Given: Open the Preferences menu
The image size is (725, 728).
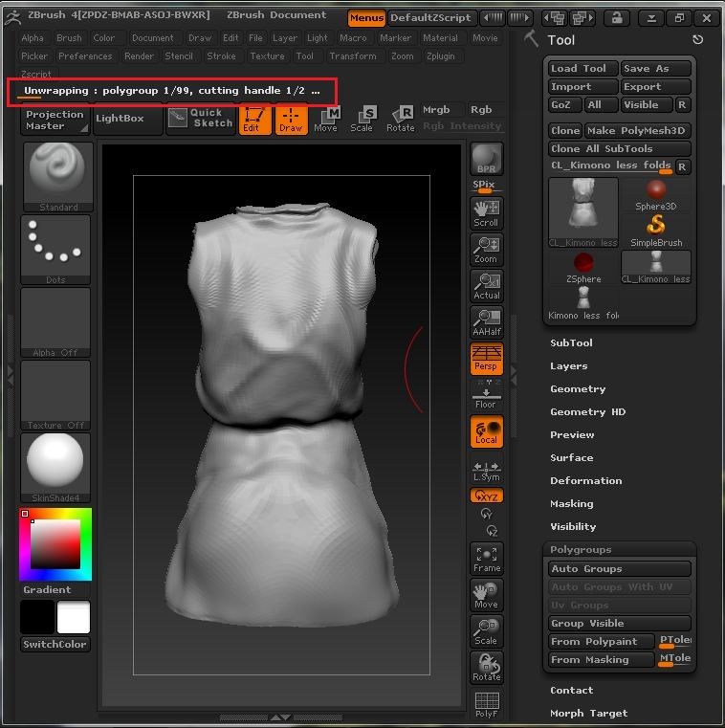Looking at the screenshot, I should [85, 56].
